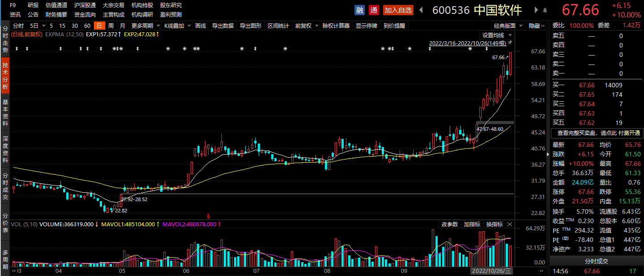Image resolution: width=644 pixels, height=276 pixels.
Task: Click the 画线 drawing tool button
Action: point(200,26)
